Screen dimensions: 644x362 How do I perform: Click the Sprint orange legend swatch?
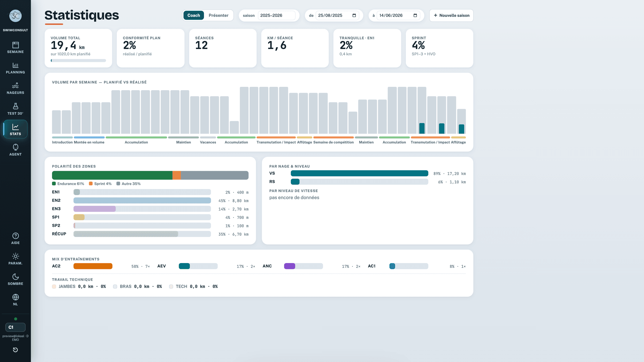(91, 184)
